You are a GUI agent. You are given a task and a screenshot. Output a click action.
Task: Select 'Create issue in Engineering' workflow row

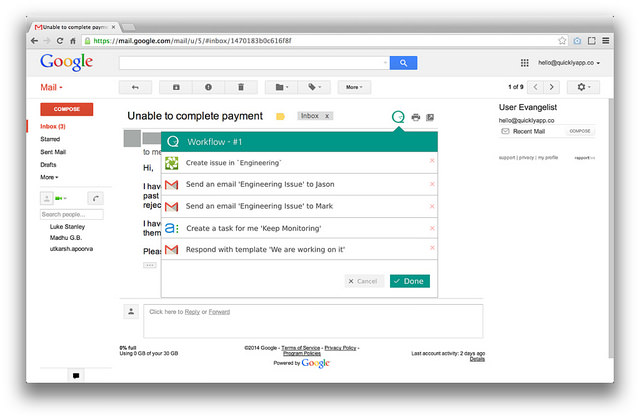(x=299, y=163)
